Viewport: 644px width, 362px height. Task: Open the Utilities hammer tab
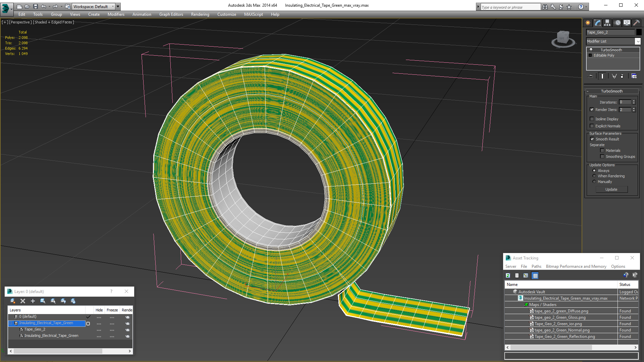pyautogui.click(x=636, y=23)
